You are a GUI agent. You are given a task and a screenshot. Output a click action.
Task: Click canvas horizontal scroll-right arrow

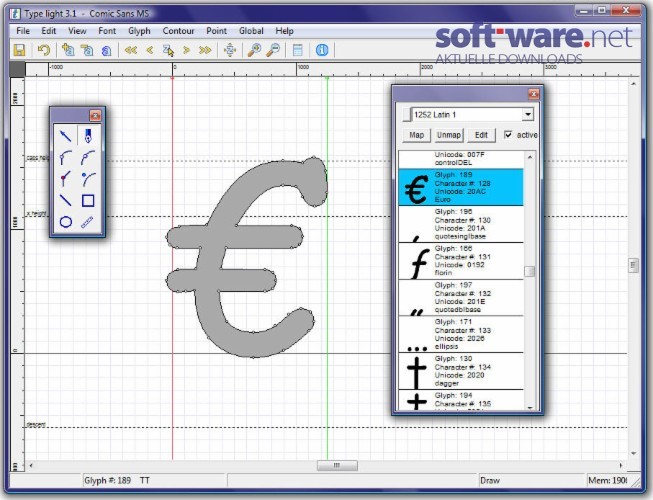621,465
